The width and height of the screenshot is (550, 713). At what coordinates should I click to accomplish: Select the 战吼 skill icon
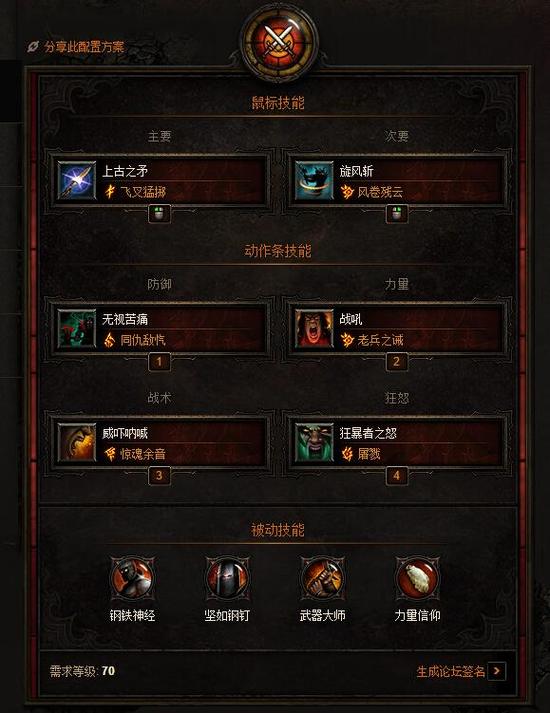(314, 328)
